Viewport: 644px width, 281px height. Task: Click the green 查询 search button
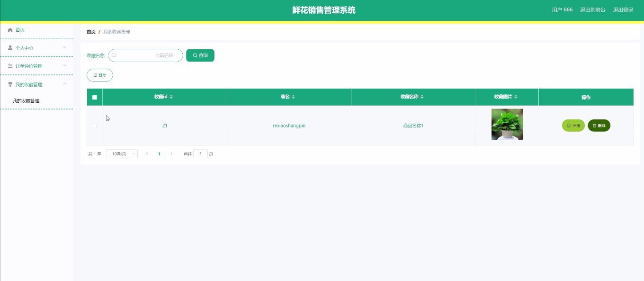(x=200, y=55)
